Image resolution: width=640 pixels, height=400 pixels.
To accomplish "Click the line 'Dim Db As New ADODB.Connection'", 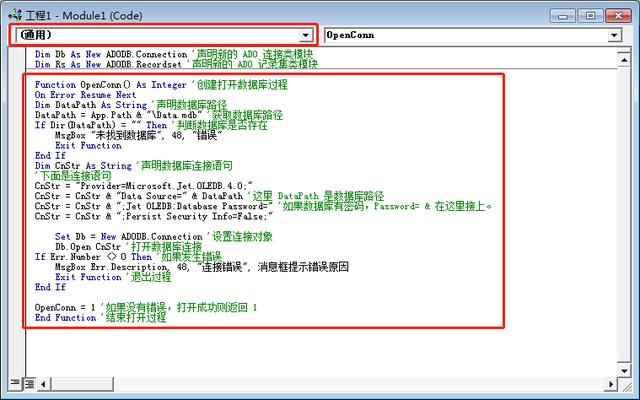I will click(174, 54).
